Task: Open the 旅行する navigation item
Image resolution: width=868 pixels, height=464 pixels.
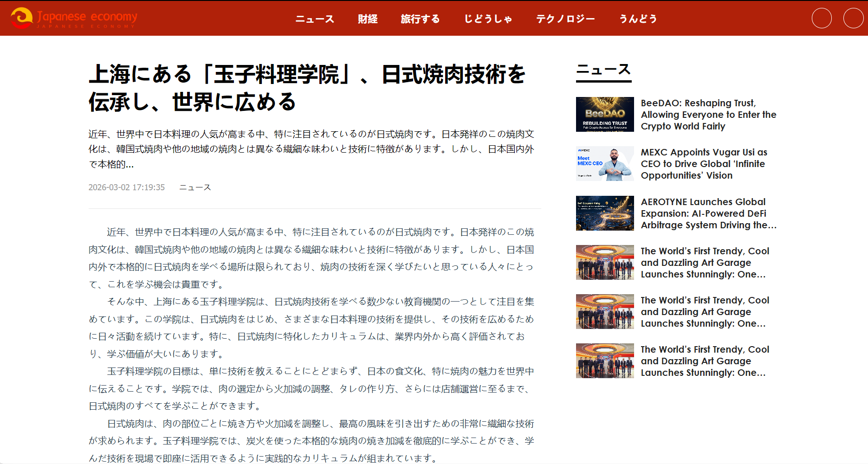Action: (420, 19)
